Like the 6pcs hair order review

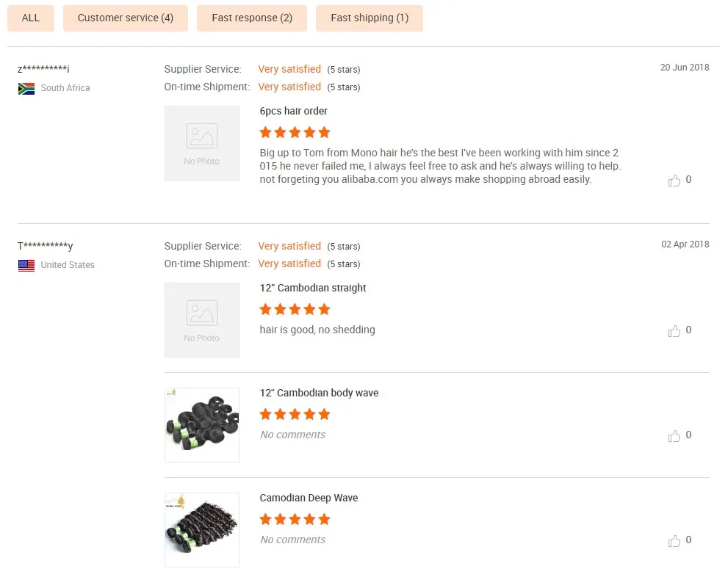[674, 180]
